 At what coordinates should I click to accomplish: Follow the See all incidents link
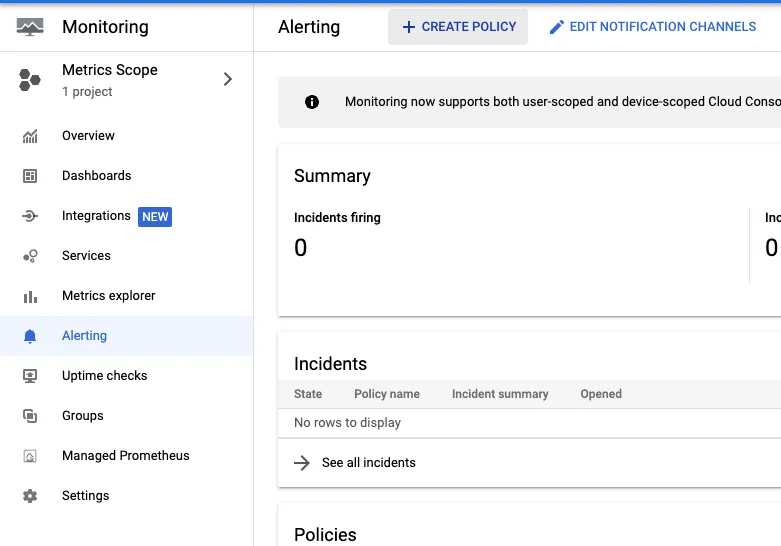[368, 463]
